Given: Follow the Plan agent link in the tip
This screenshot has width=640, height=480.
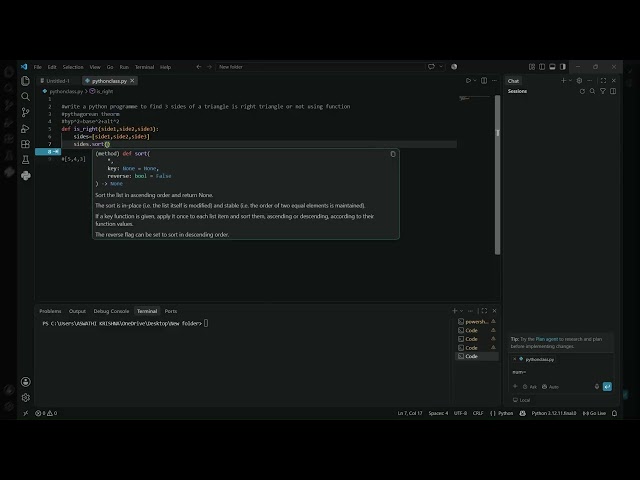Looking at the screenshot, I should 547,339.
